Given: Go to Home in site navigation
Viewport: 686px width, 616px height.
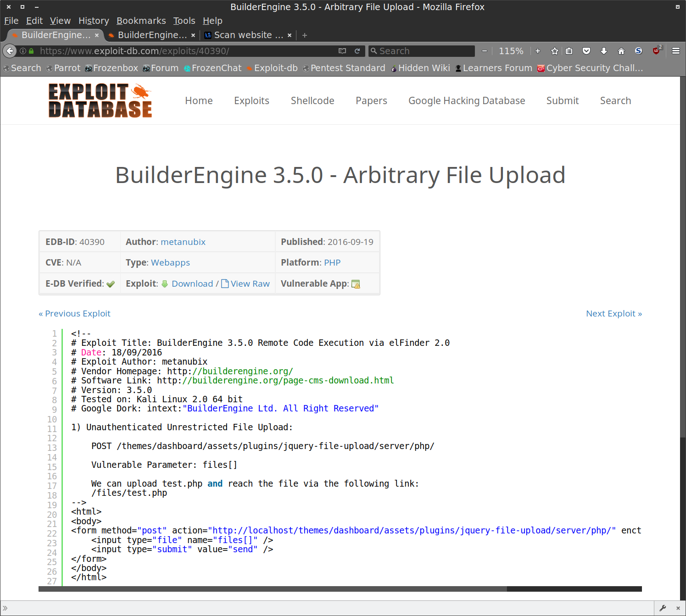Looking at the screenshot, I should [199, 101].
